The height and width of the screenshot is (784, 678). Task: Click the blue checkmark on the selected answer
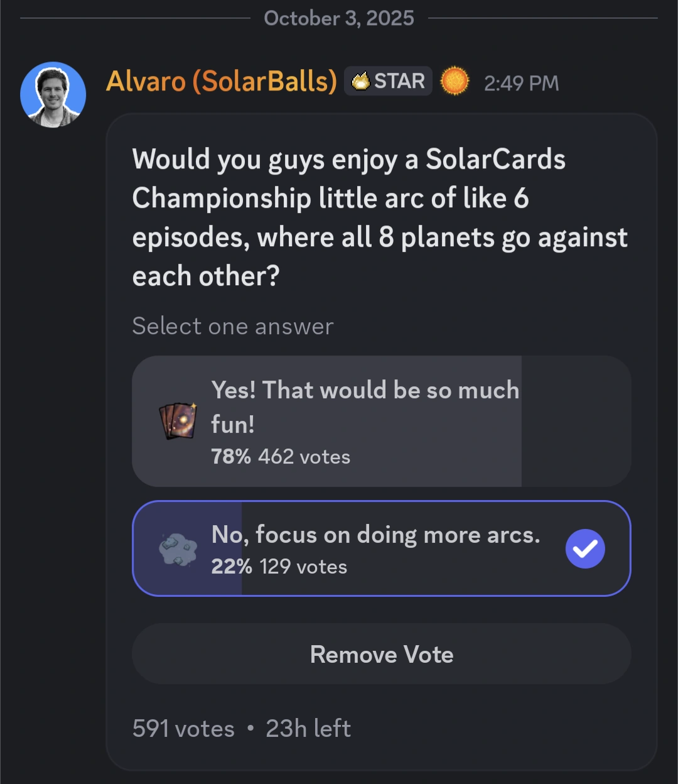point(584,548)
